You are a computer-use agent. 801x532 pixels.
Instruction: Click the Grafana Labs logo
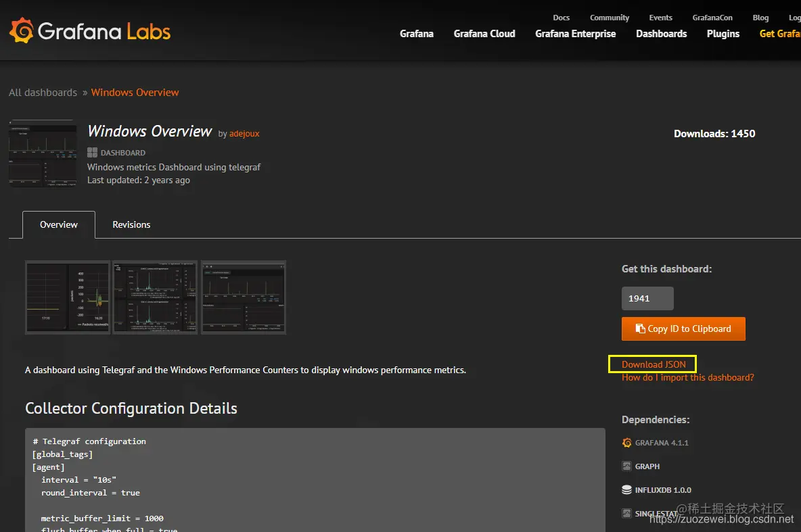(90, 30)
